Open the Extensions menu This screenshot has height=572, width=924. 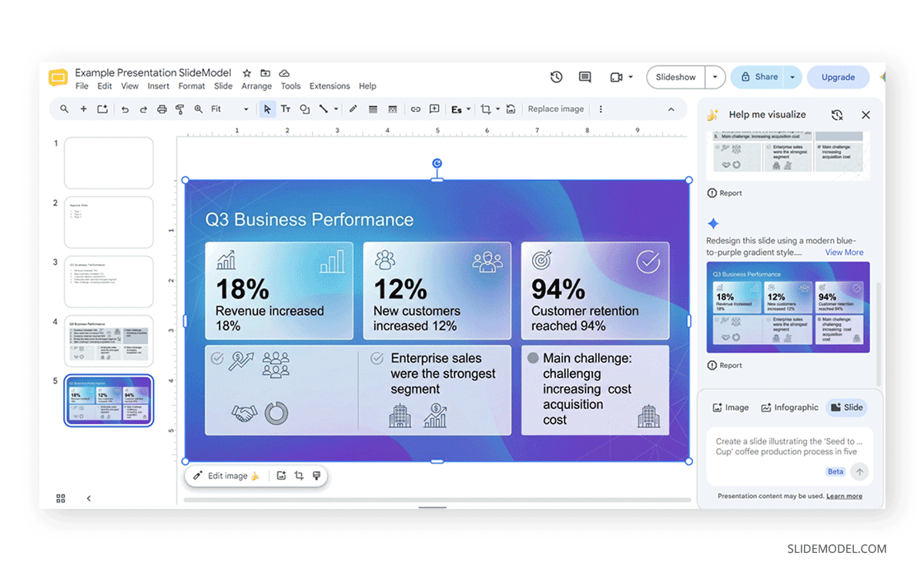pos(330,86)
